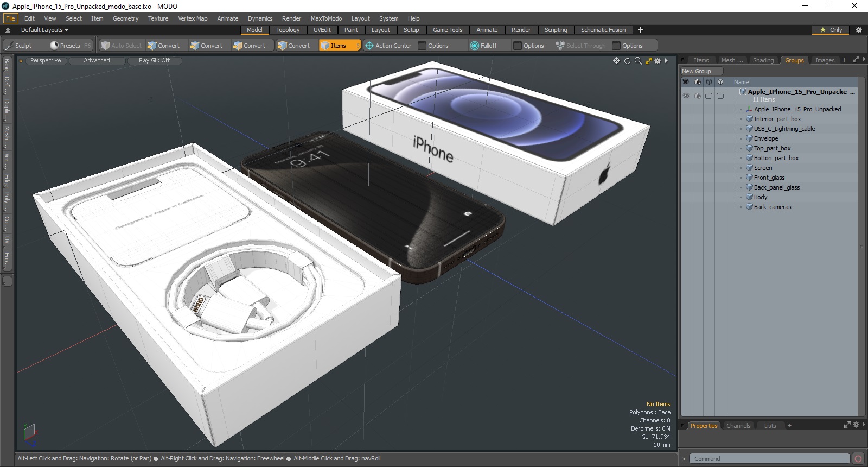Click the command record circle button

pyautogui.click(x=858, y=459)
